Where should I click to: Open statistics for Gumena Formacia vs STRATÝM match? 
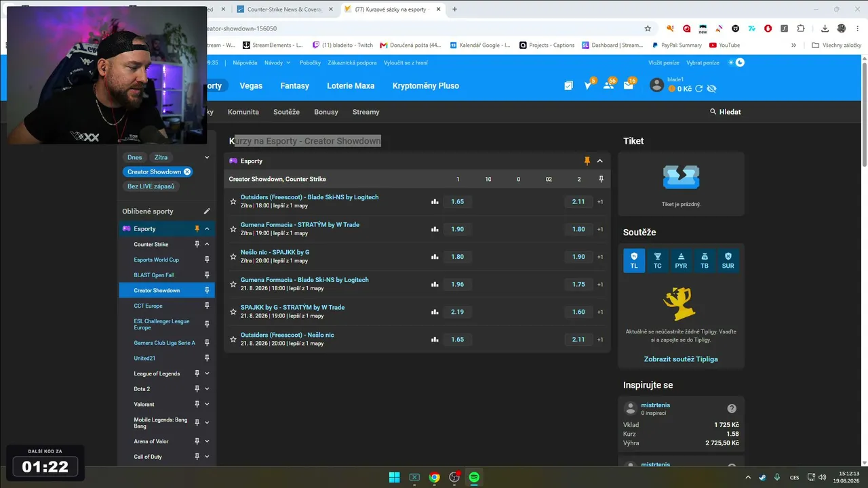pyautogui.click(x=435, y=229)
